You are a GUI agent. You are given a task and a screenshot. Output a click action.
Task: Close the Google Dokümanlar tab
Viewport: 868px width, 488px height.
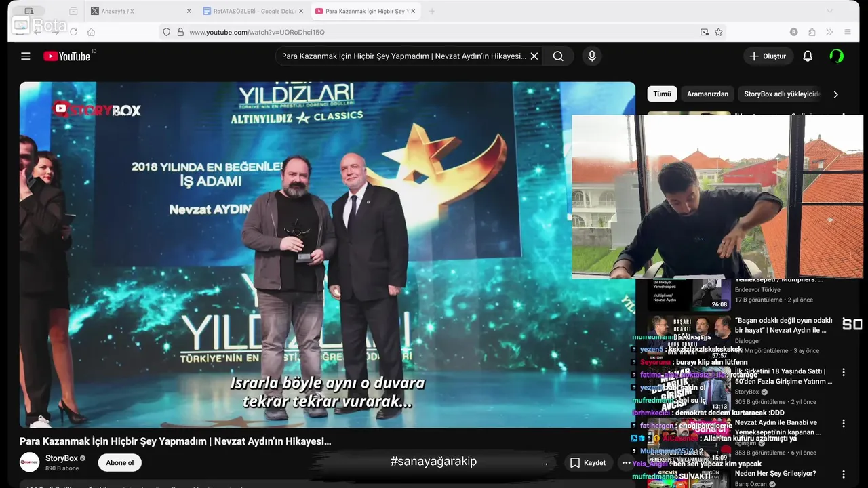(x=301, y=11)
